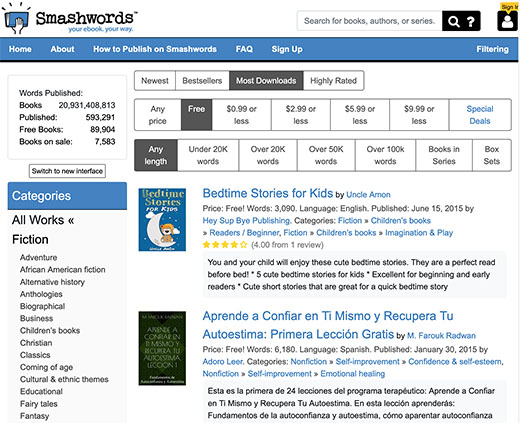Image resolution: width=520 pixels, height=423 pixels.
Task: Open the Aprende a Confiar en Ti Mismo title
Action: coord(328,325)
